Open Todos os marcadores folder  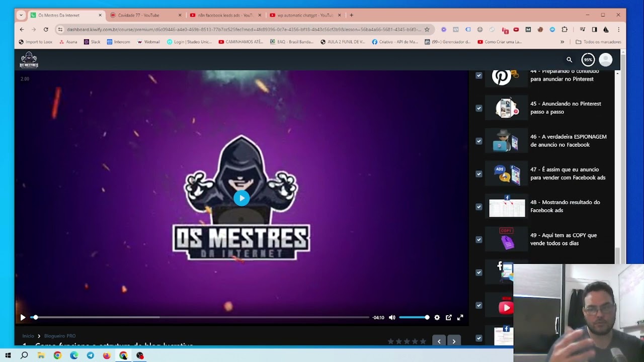tap(598, 42)
